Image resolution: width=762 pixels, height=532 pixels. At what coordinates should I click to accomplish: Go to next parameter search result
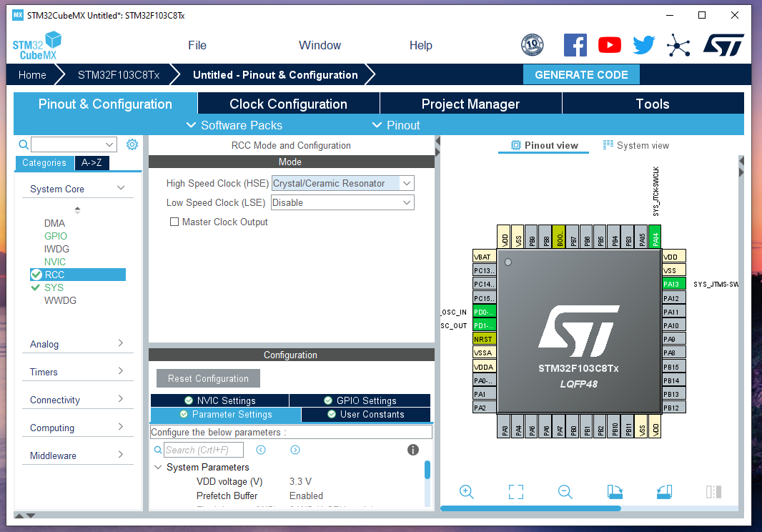295,450
